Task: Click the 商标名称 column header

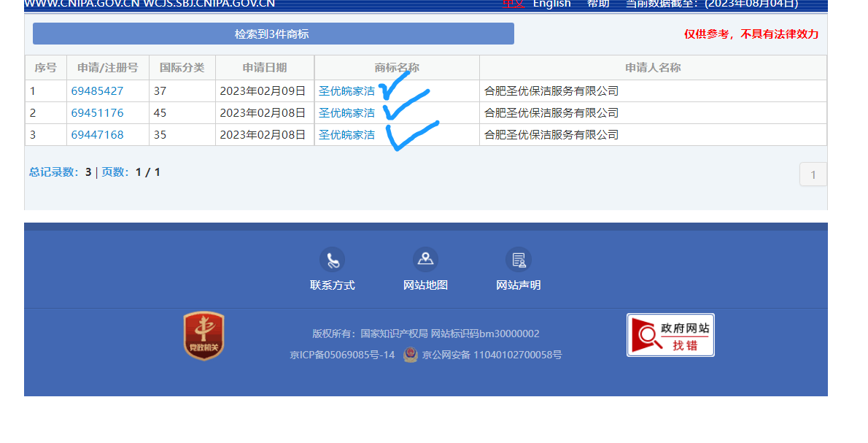Action: tap(397, 68)
